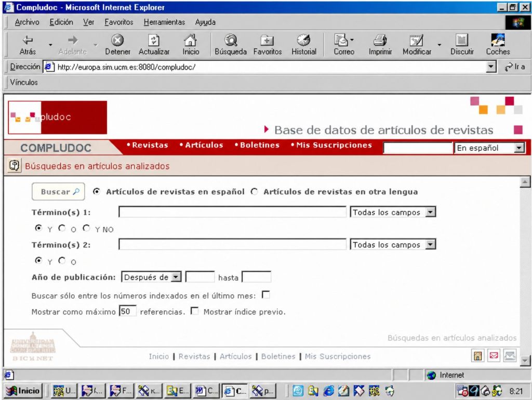
Task: Select Artículos de revistas en español radio
Action: pyautogui.click(x=97, y=191)
